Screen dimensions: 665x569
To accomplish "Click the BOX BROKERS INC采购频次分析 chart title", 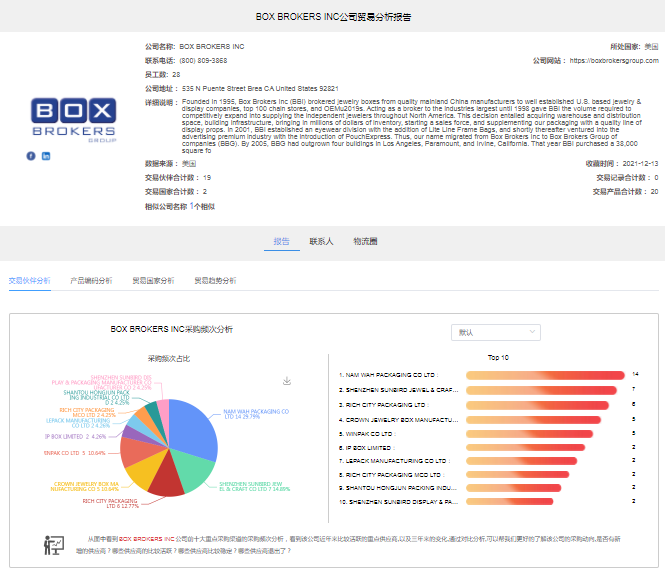I will tap(171, 329).
